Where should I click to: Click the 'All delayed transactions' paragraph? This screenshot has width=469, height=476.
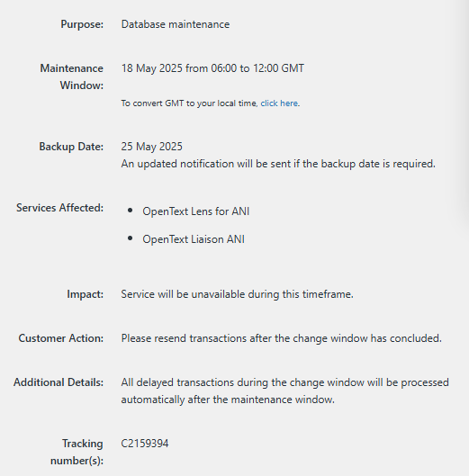285,391
